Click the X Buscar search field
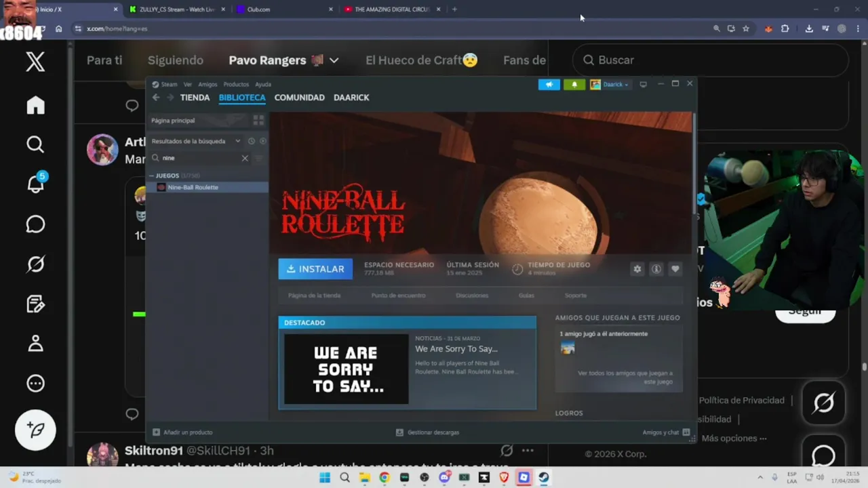 coord(710,60)
